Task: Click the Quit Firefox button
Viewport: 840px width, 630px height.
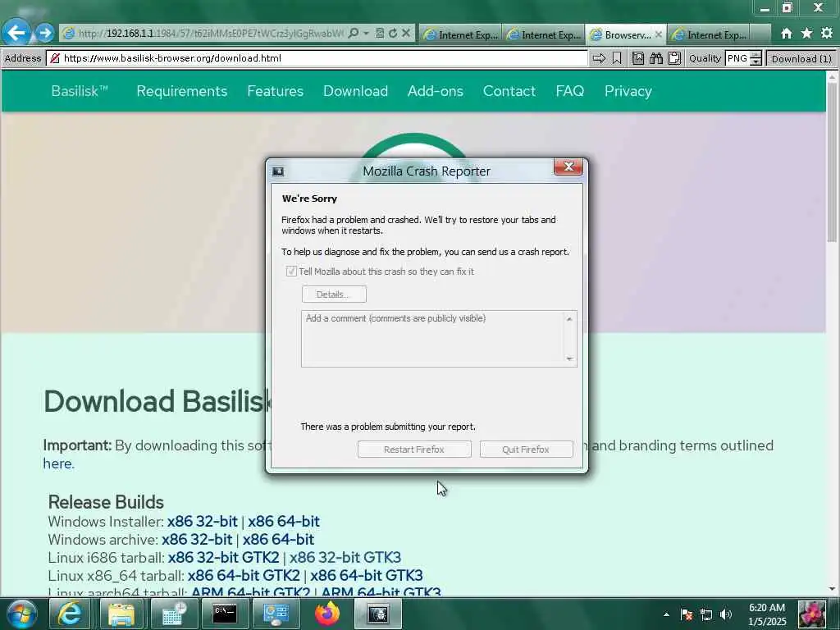Action: 526,450
